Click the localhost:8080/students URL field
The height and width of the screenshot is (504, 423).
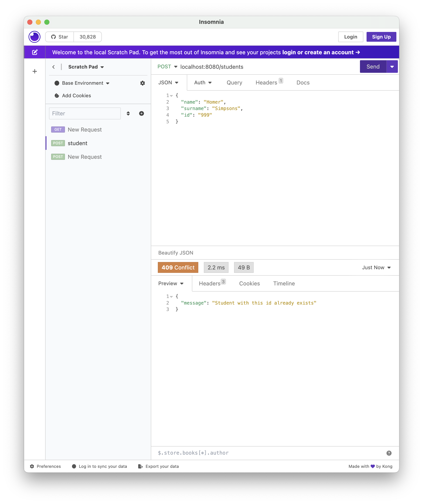pos(269,67)
